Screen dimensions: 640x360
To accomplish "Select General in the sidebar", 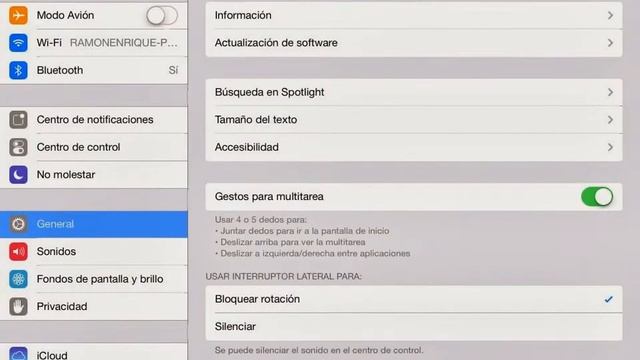I will (94, 224).
